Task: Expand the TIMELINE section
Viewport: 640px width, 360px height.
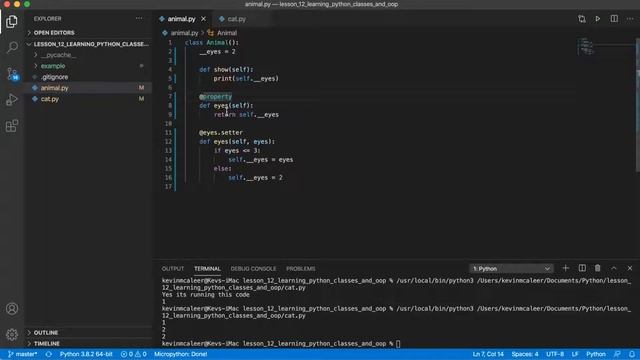Action: 89,344
